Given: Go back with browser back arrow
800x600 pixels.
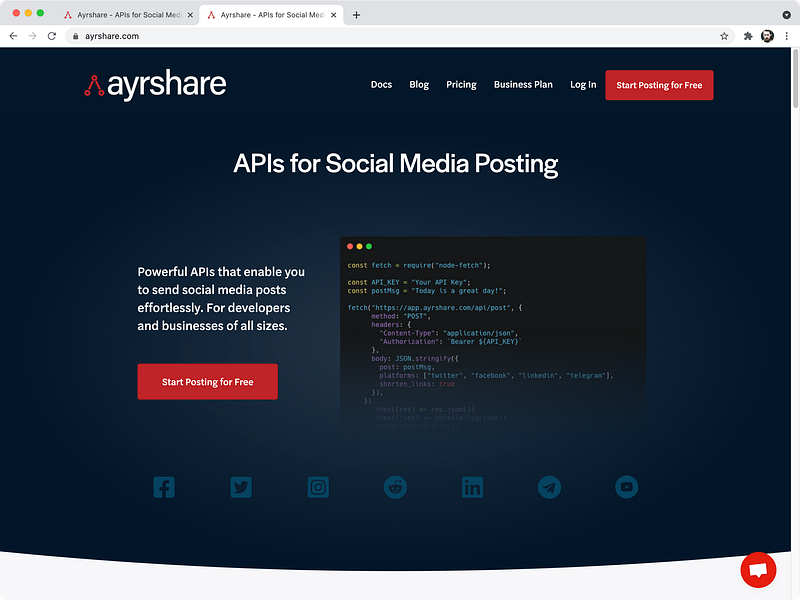Looking at the screenshot, I should click(x=13, y=36).
